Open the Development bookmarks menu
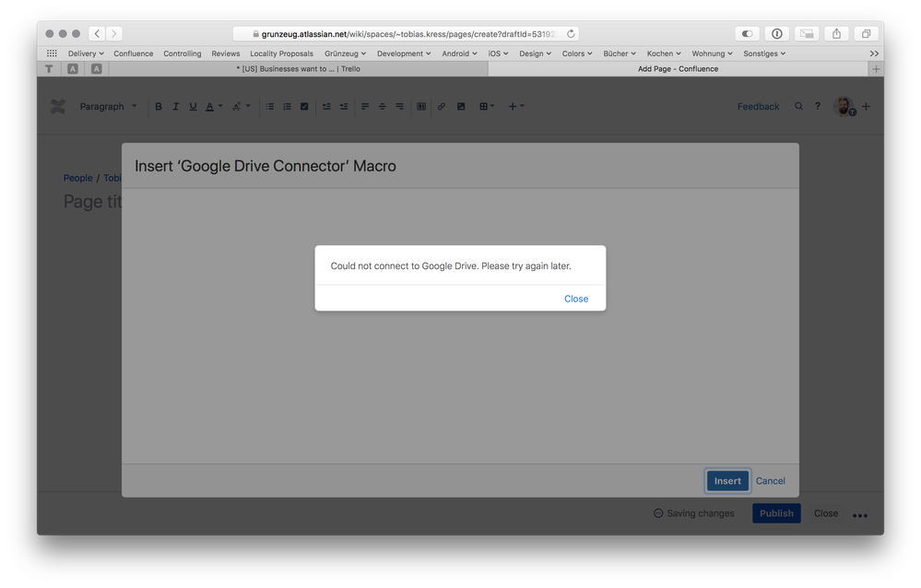921x588 pixels. [x=403, y=53]
